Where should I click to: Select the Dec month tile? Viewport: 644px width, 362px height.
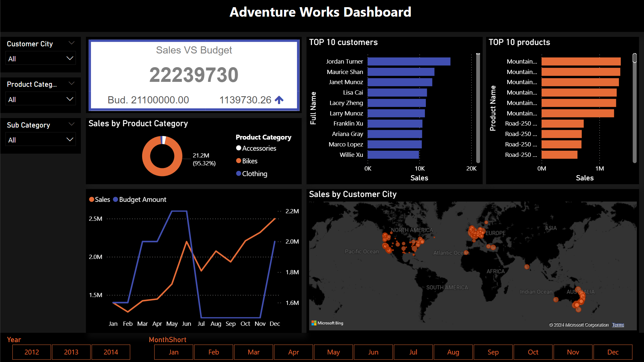pyautogui.click(x=613, y=352)
